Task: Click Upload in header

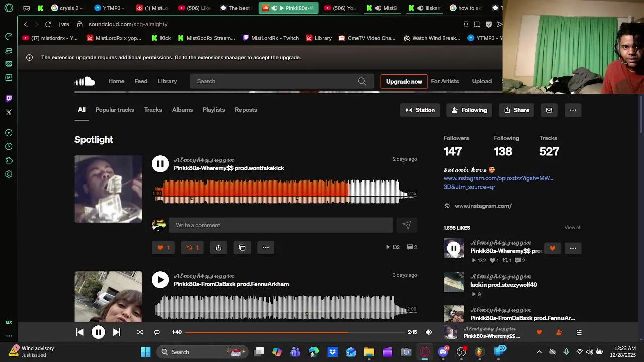Action: coord(481,81)
